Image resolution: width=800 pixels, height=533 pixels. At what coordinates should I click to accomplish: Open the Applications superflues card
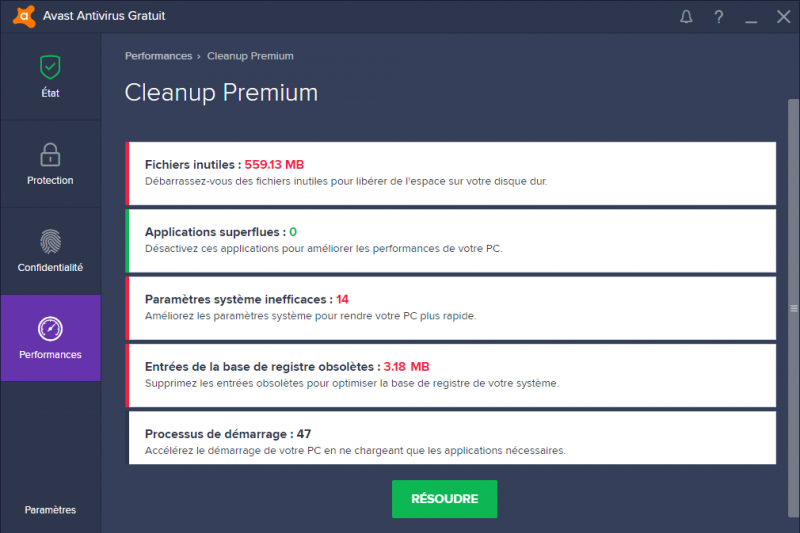tap(451, 241)
